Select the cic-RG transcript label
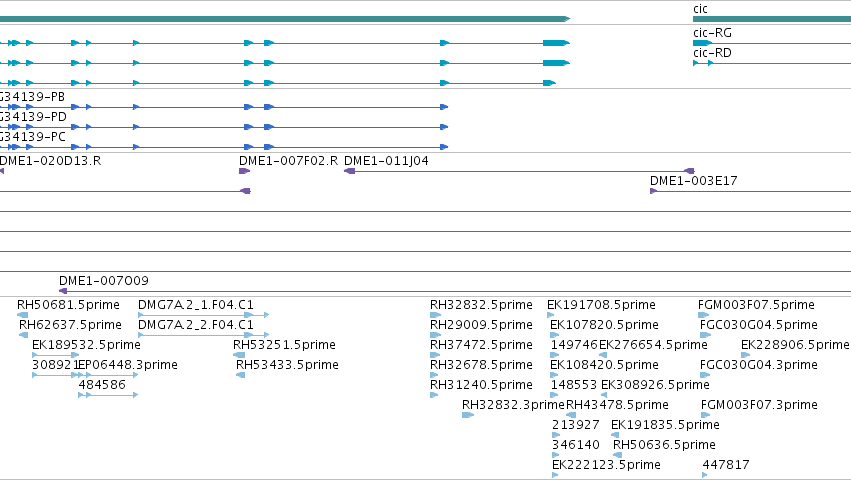 tap(712, 33)
